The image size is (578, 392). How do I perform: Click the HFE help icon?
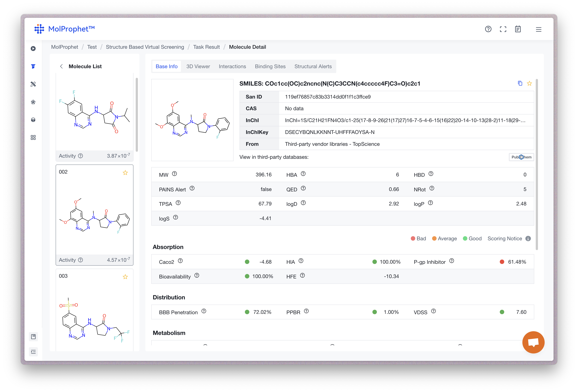pyautogui.click(x=302, y=275)
